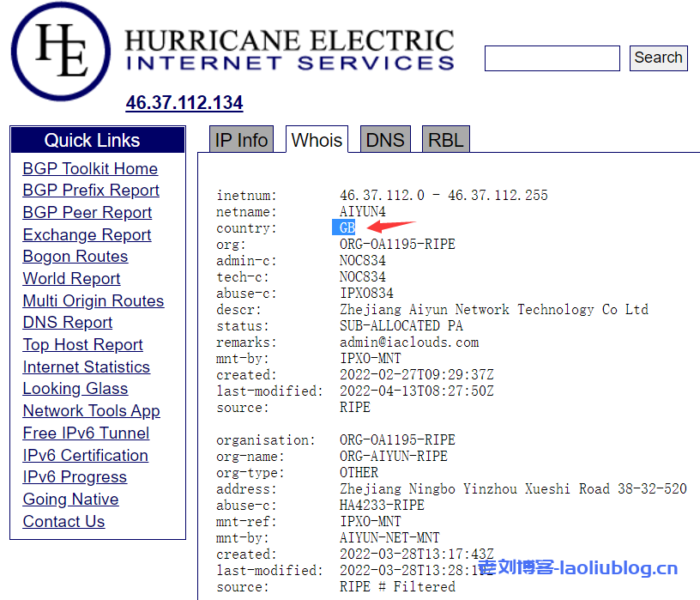Open the BGP Peer Report link
This screenshot has width=700, height=600.
(87, 213)
